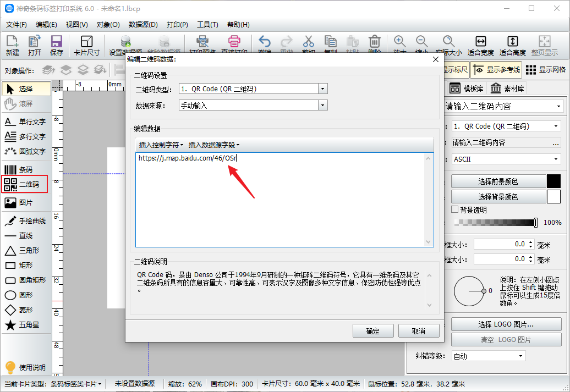Screen dimensions: 570x392
Task: Open the error correction level (纠错等级) dropdown
Action: pos(489,356)
